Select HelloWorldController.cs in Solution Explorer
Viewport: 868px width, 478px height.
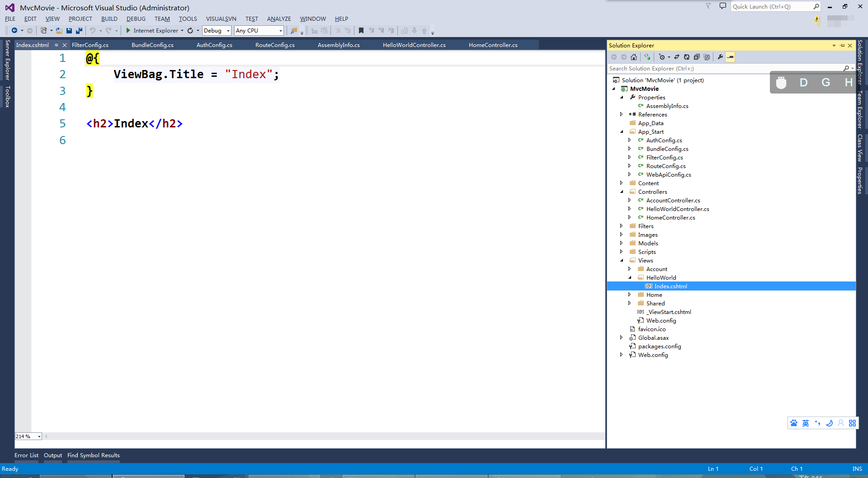(x=678, y=209)
